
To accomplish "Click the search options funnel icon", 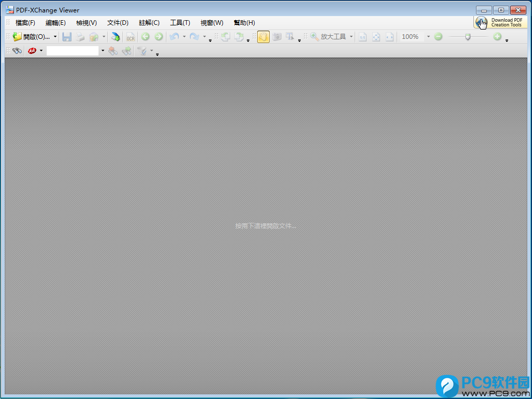I will point(142,51).
